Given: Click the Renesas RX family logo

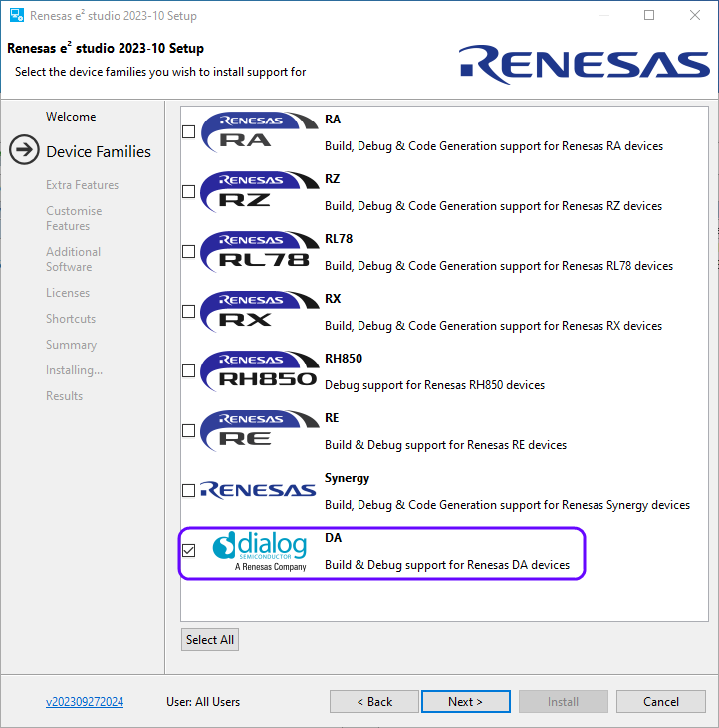Looking at the screenshot, I should click(x=258, y=312).
